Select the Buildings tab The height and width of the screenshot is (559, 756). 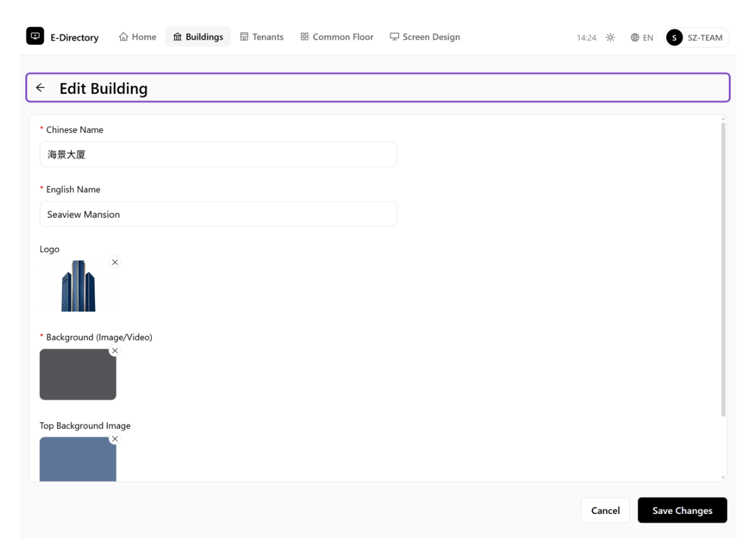coord(198,37)
